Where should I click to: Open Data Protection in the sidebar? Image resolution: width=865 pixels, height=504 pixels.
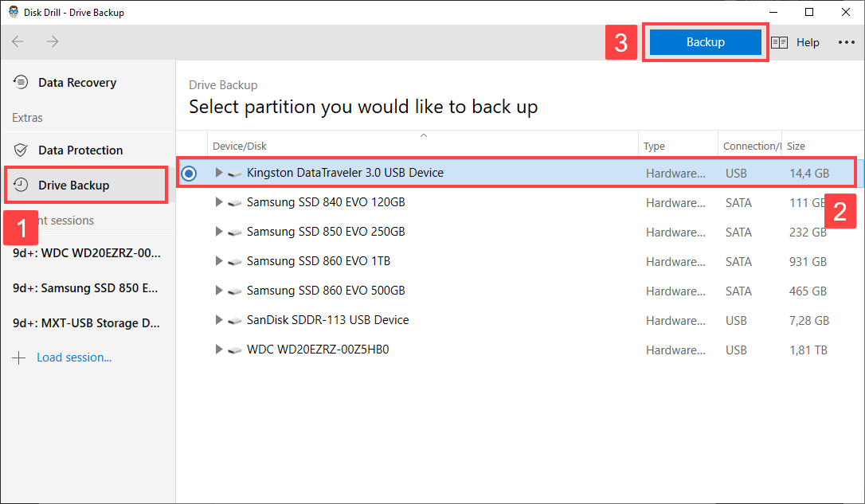[x=87, y=150]
